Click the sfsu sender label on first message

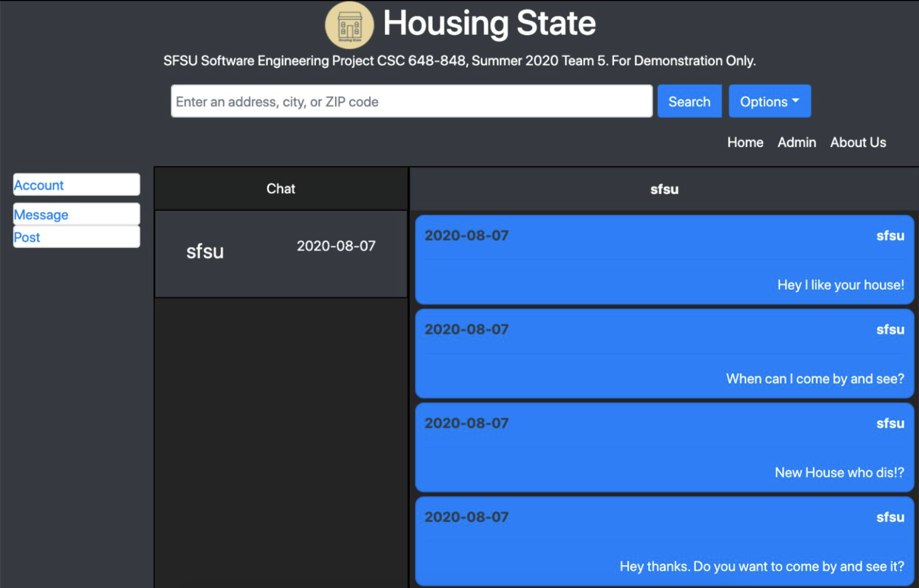(x=890, y=236)
